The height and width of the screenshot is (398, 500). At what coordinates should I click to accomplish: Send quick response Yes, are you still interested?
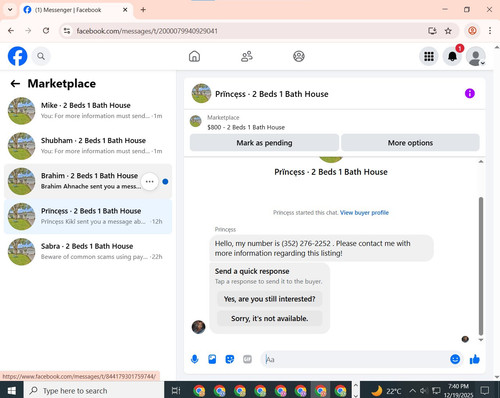click(x=269, y=299)
